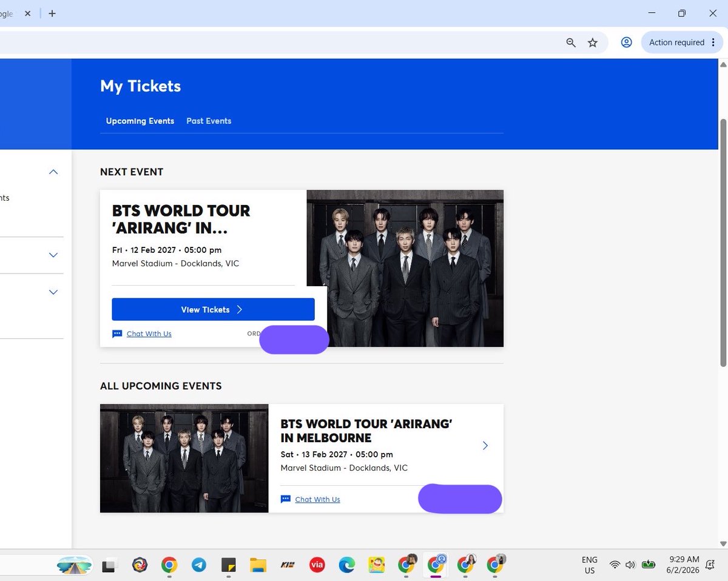This screenshot has height=581, width=728.
Task: Click the scrollbar down arrow
Action: click(x=723, y=543)
